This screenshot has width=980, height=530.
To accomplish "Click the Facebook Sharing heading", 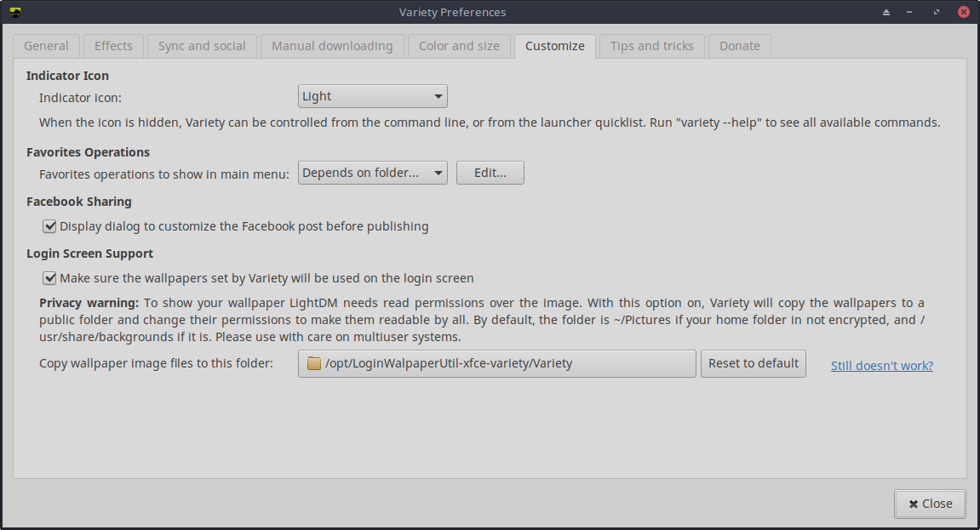I will click(78, 202).
